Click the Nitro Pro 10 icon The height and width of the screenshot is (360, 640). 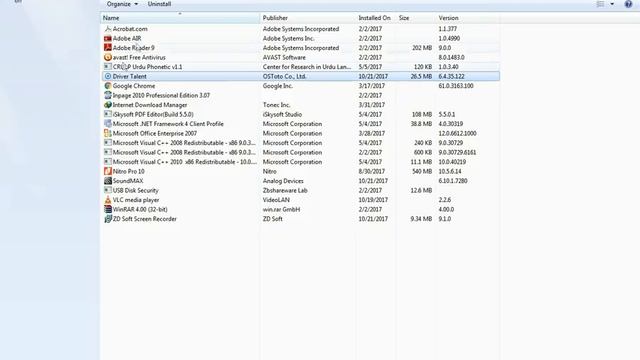(x=108, y=171)
